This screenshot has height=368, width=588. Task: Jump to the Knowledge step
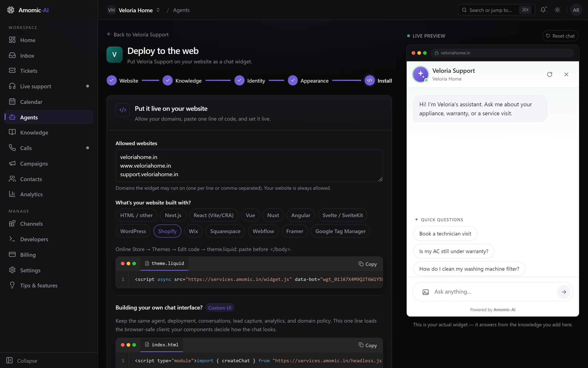point(182,81)
